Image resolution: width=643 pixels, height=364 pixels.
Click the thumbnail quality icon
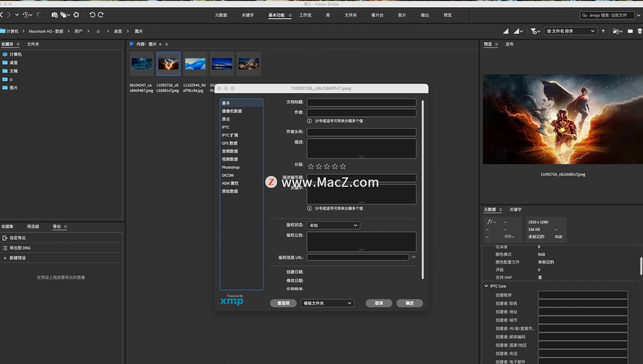tap(506, 31)
